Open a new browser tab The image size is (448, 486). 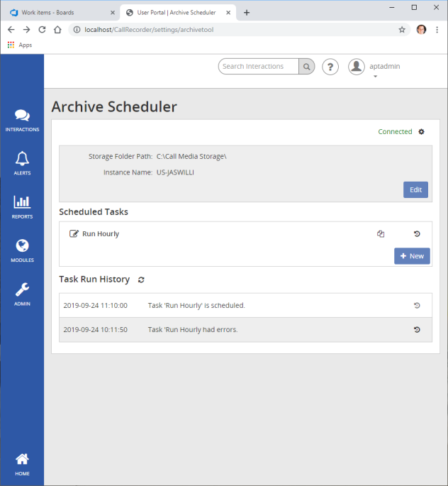pyautogui.click(x=247, y=13)
